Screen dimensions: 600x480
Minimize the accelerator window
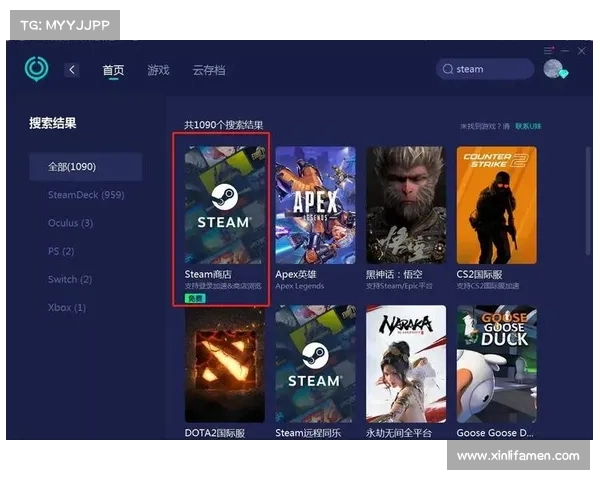click(x=565, y=51)
